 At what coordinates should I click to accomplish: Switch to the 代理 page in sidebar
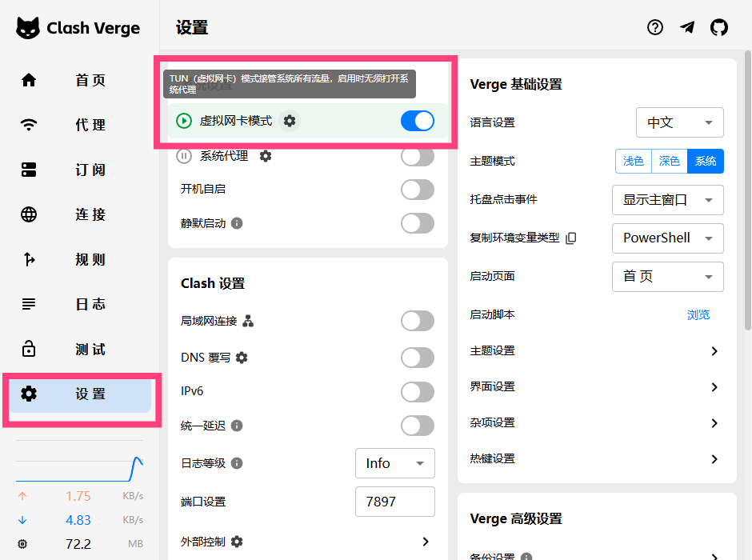coord(80,125)
